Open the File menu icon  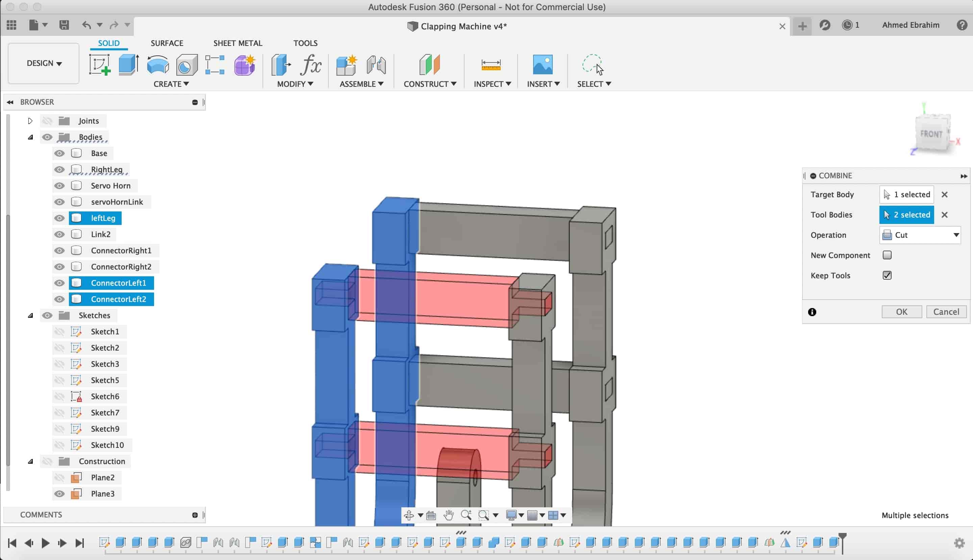coord(34,25)
